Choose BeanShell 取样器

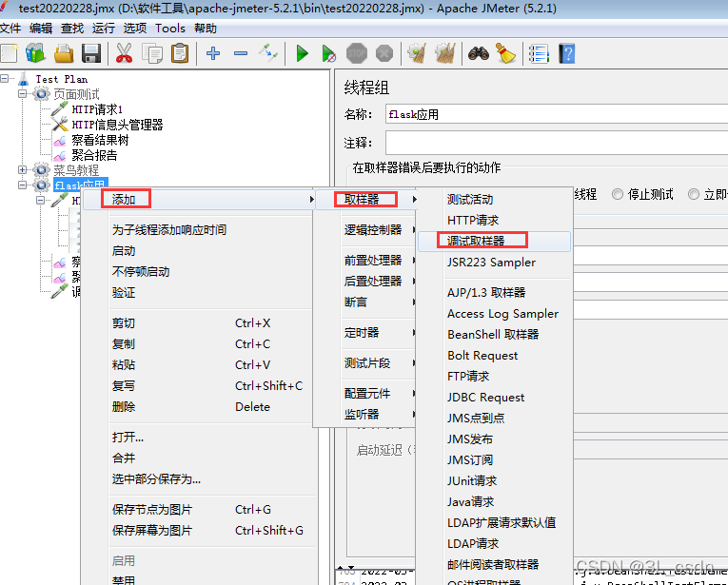pos(495,335)
